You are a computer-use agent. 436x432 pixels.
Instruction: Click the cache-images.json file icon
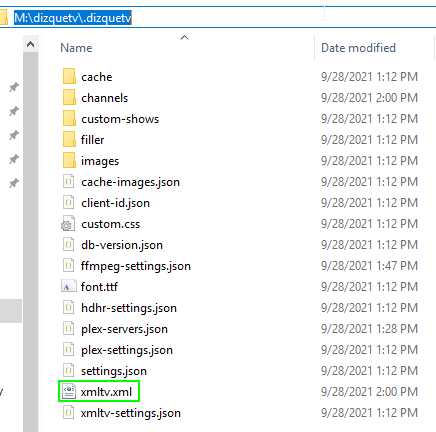point(68,182)
